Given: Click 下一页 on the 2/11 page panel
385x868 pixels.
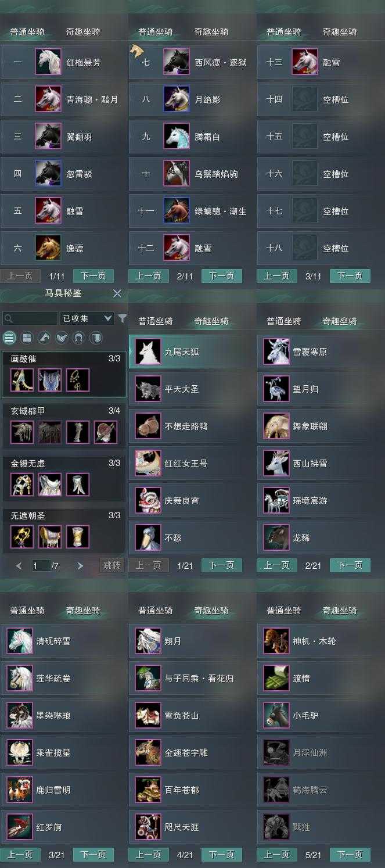Looking at the screenshot, I should [x=221, y=276].
